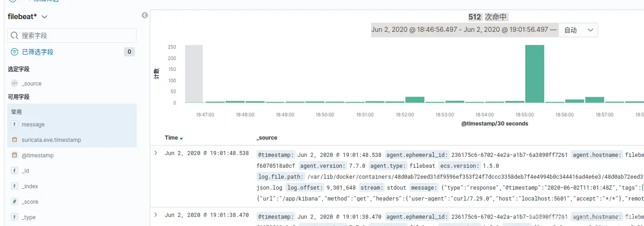Click the string type icon beside message

(15, 125)
